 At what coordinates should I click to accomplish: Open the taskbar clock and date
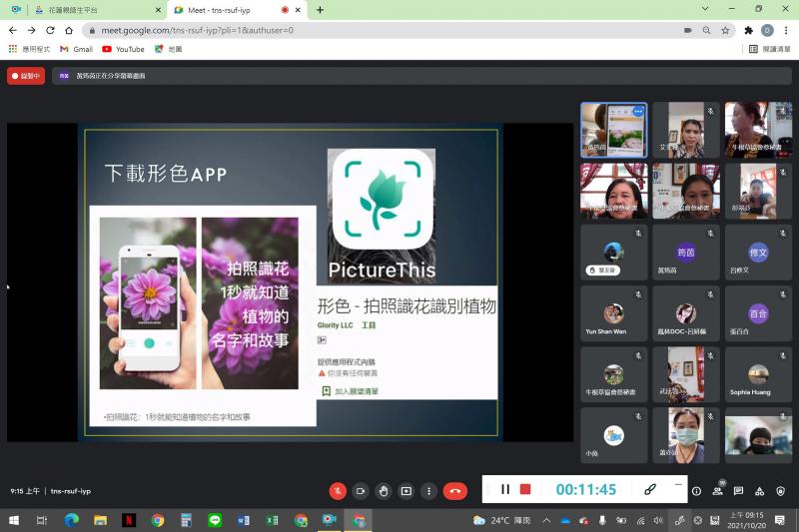[x=746, y=520]
